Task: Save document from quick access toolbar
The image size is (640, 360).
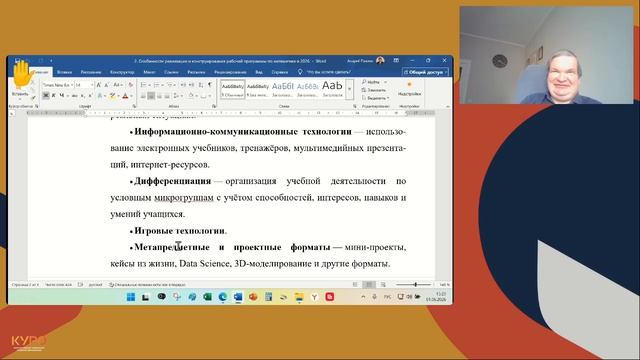Action: (x=18, y=61)
